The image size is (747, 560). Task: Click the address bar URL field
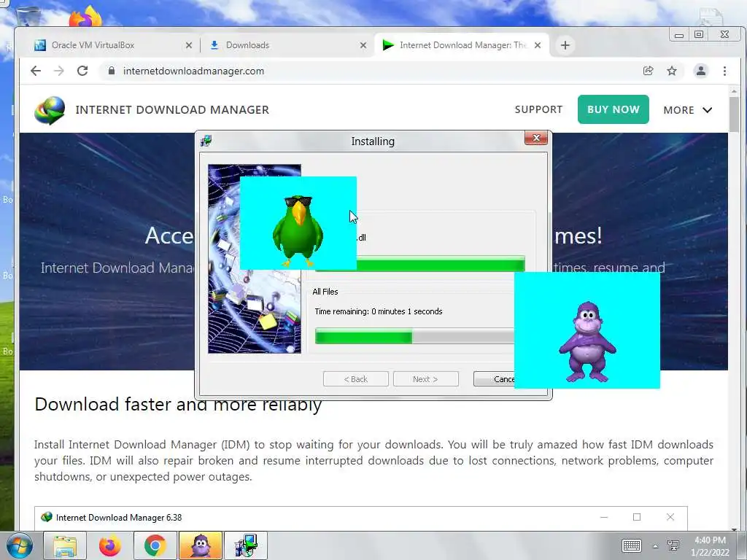(371, 71)
